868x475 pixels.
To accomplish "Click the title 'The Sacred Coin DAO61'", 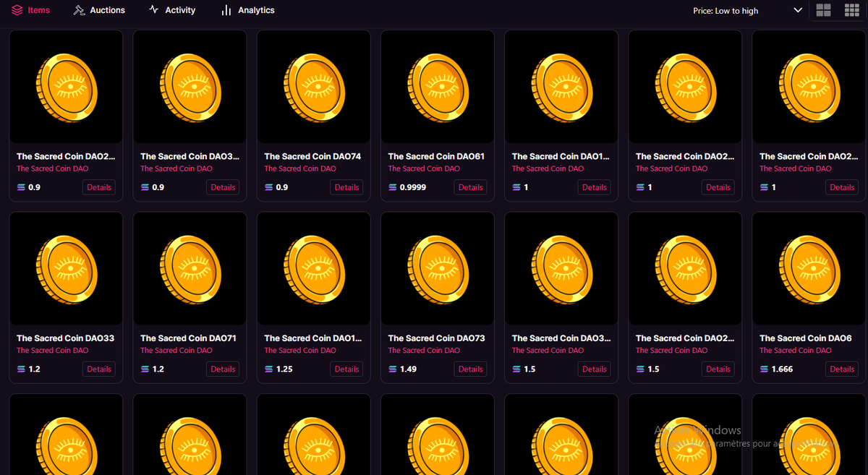I will 436,156.
